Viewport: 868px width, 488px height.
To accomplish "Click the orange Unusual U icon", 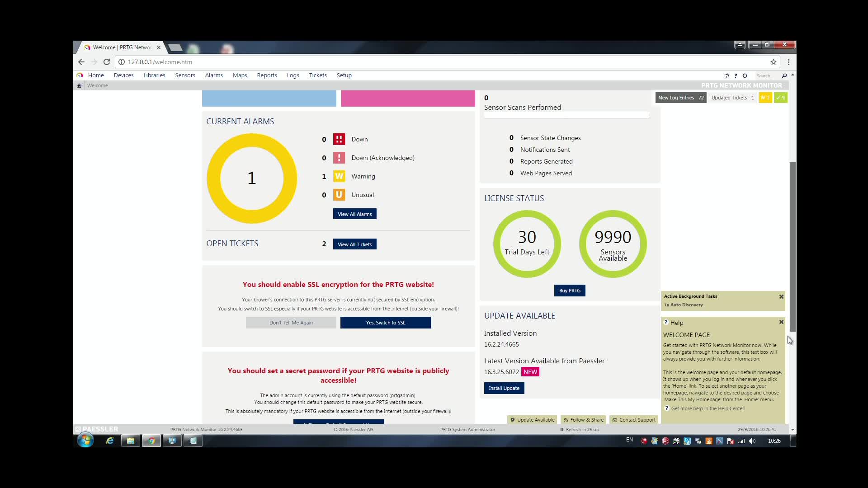I will point(339,195).
